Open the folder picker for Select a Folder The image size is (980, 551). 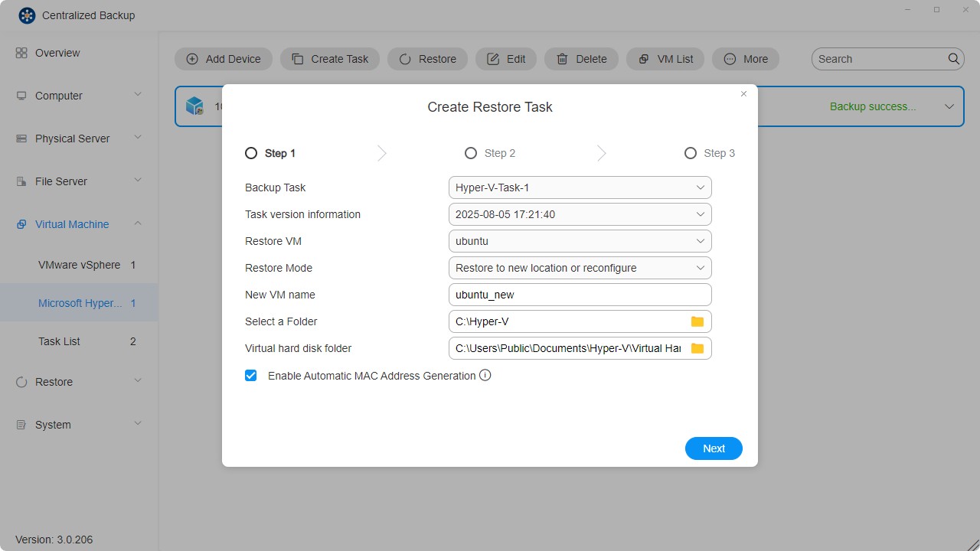tap(697, 321)
